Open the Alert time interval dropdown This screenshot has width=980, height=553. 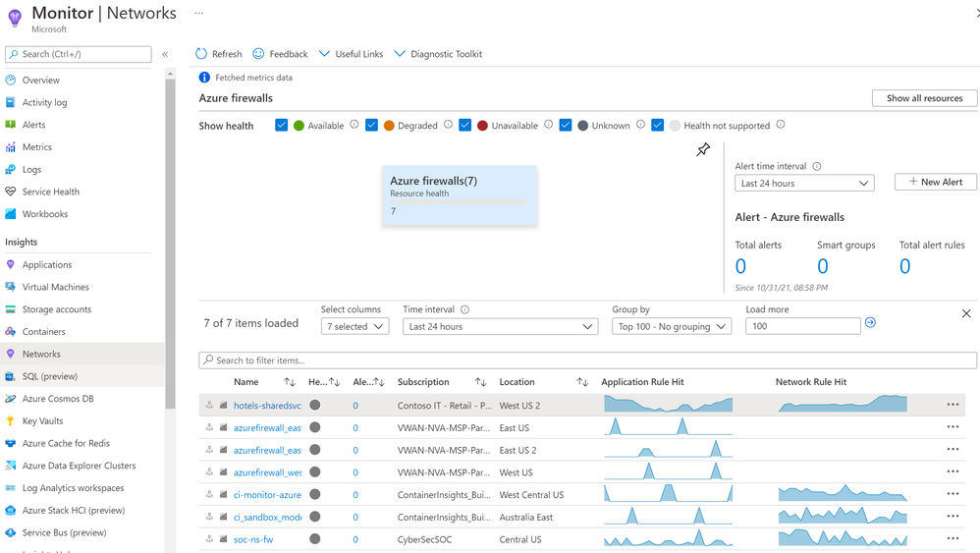click(x=804, y=184)
